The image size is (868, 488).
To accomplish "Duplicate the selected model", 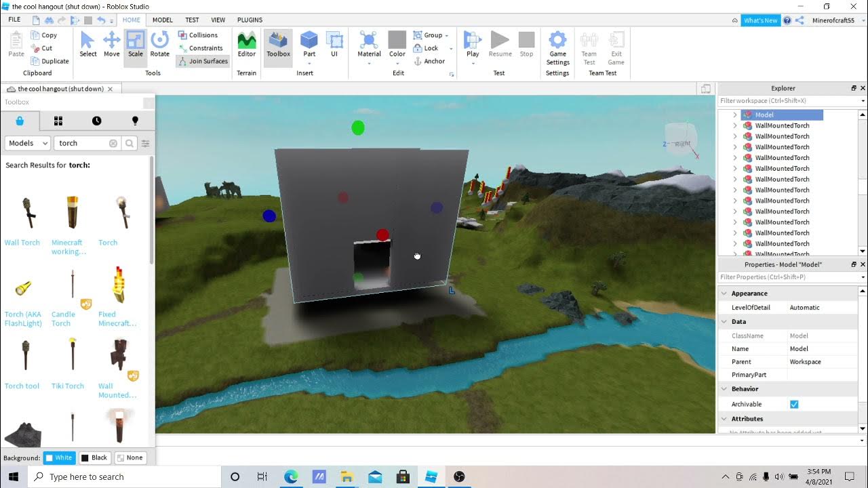I will click(x=50, y=61).
